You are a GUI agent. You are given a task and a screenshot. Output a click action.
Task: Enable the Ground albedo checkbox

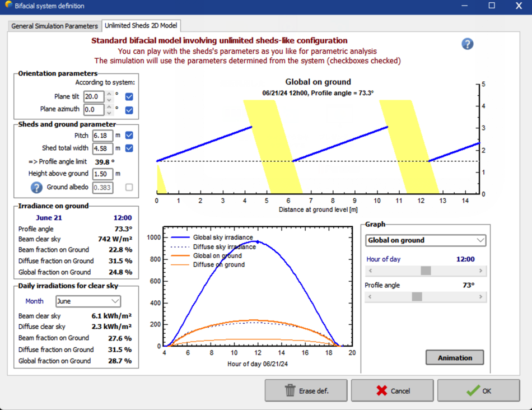[x=129, y=187]
